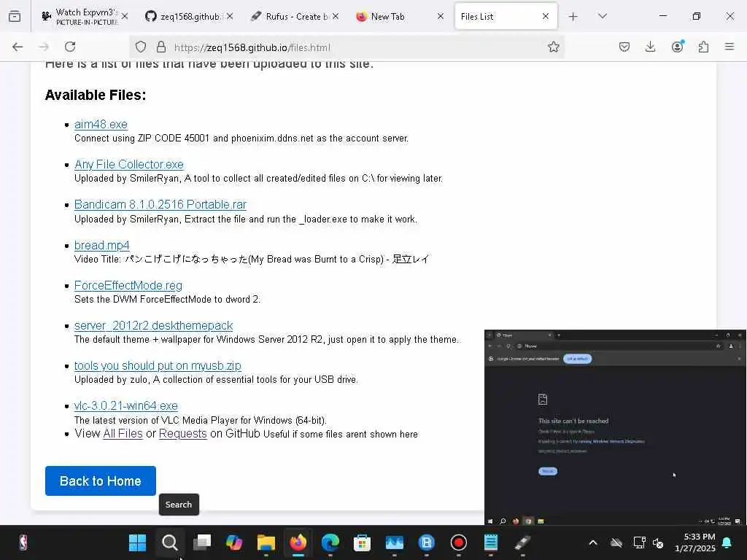Open Task View in taskbar
The height and width of the screenshot is (560, 747).
pos(202,542)
